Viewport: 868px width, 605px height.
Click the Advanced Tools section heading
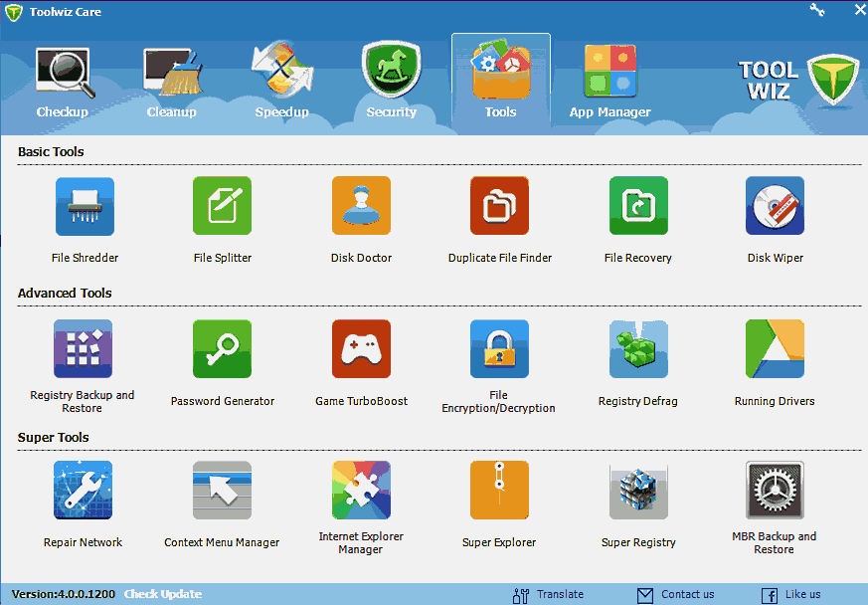(x=65, y=294)
